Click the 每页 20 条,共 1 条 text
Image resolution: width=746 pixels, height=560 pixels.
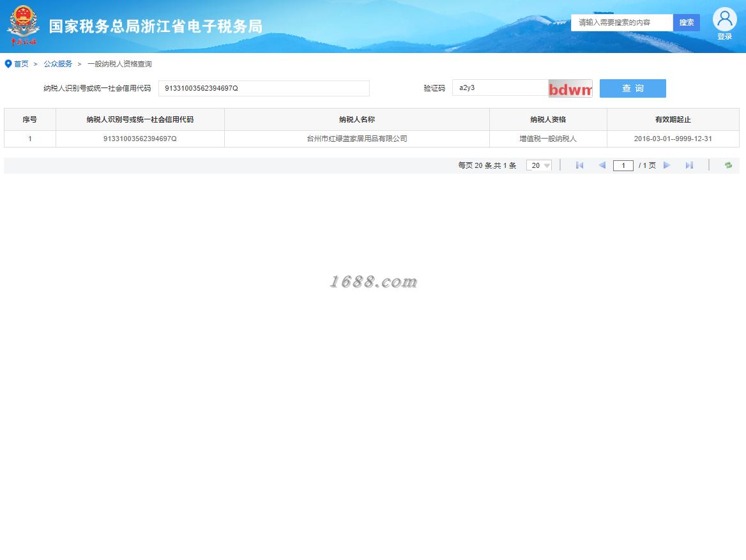click(487, 165)
